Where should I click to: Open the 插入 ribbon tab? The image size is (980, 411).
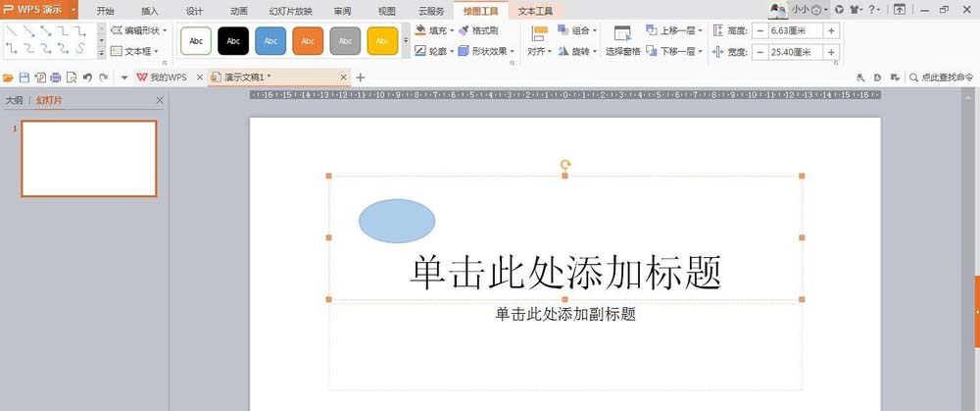150,11
